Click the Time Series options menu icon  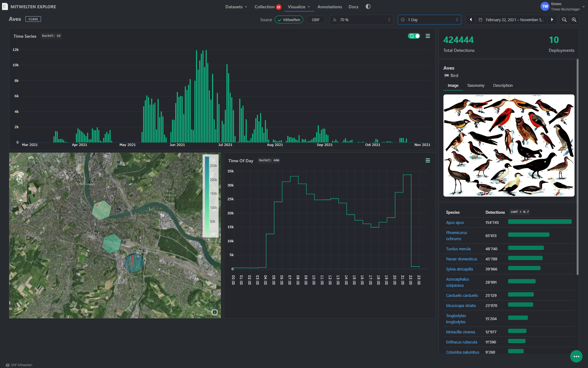pos(428,36)
